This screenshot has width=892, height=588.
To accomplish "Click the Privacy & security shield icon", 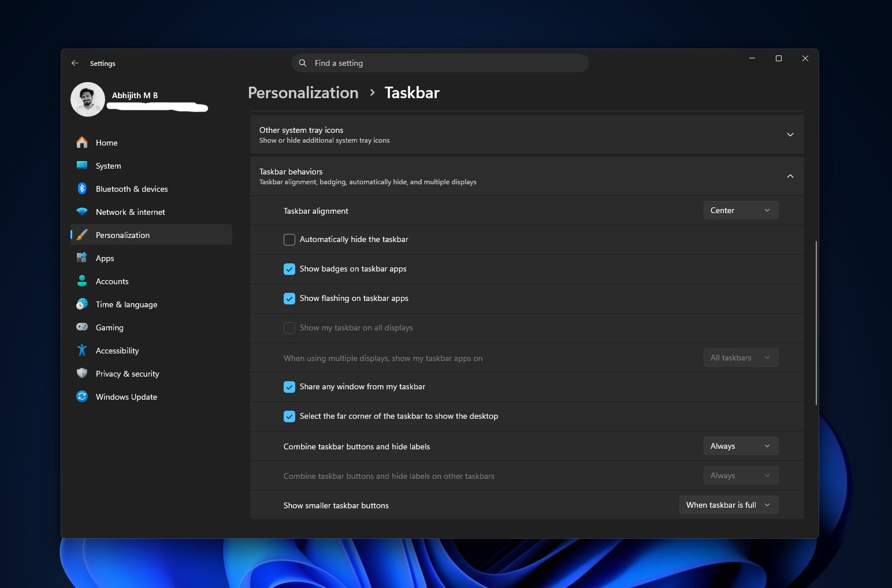I will [82, 373].
